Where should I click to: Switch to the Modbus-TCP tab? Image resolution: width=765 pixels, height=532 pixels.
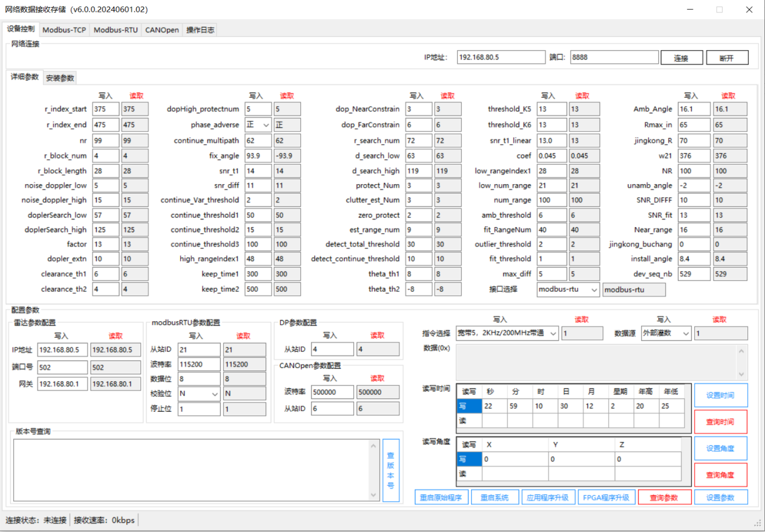click(64, 30)
